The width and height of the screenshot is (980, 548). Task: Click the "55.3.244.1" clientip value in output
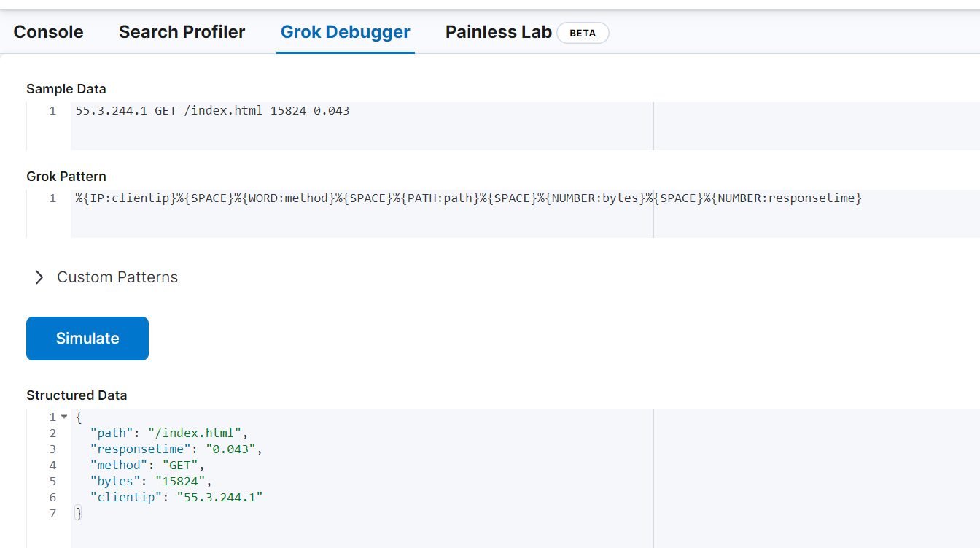point(219,498)
